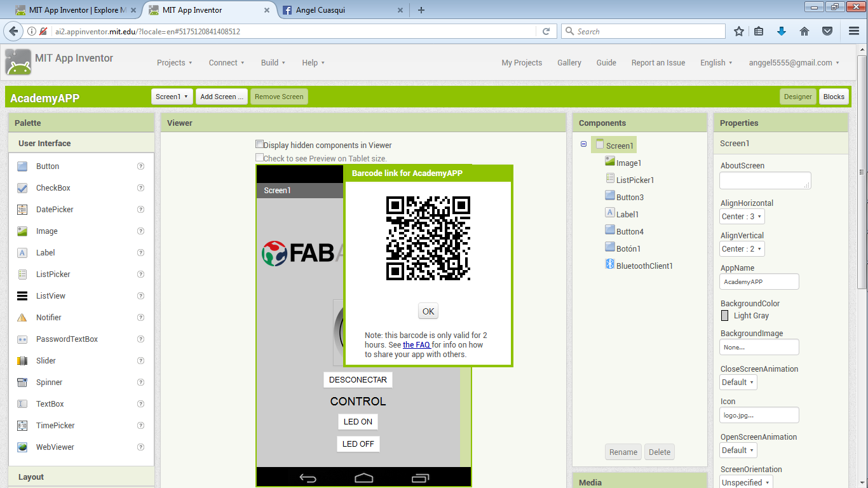Open ScreenOrientation Unspecified dropdown

[746, 482]
